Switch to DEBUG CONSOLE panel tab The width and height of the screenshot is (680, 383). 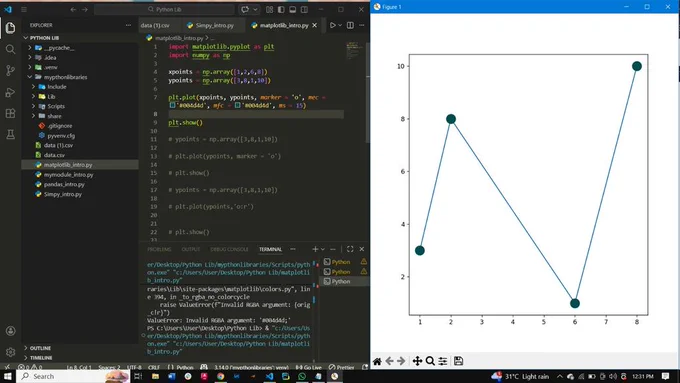229,249
